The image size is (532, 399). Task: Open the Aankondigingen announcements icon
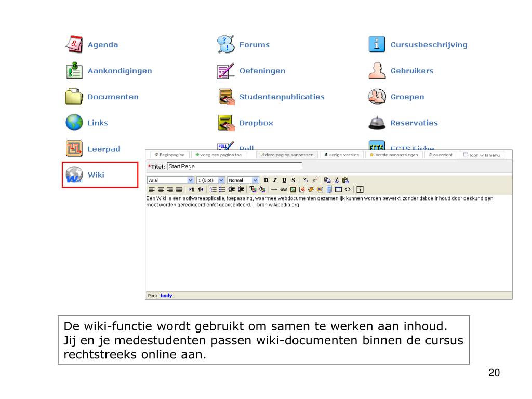(74, 71)
